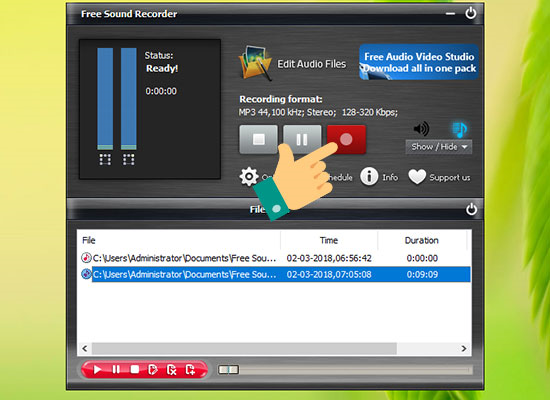Click the horizontal scrollbar right arrow
Viewport: 550px width, 400px height.
point(464,348)
